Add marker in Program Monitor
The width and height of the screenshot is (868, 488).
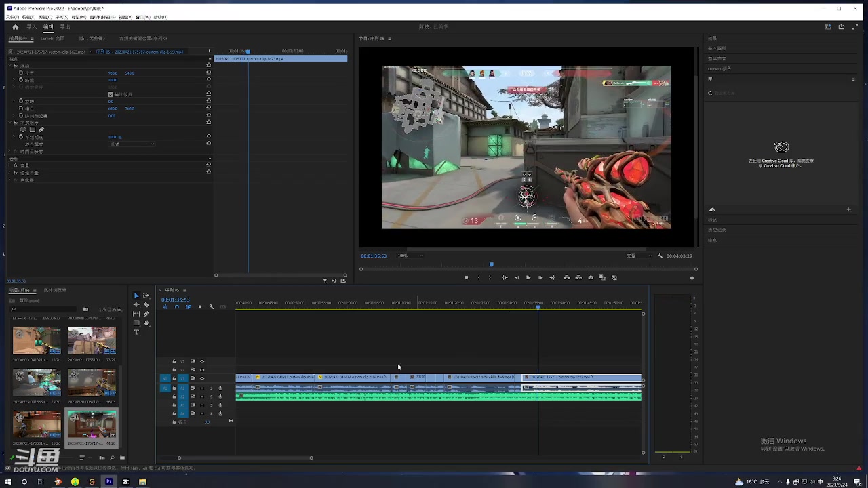[466, 277]
